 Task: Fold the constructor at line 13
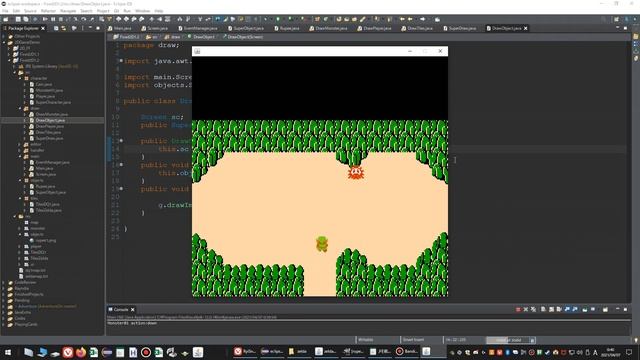121,140
